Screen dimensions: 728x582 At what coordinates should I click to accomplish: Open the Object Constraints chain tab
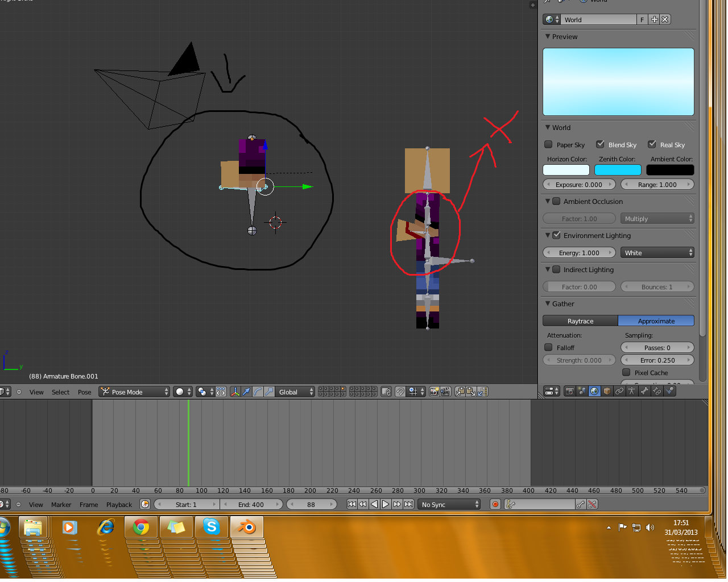[x=619, y=391]
